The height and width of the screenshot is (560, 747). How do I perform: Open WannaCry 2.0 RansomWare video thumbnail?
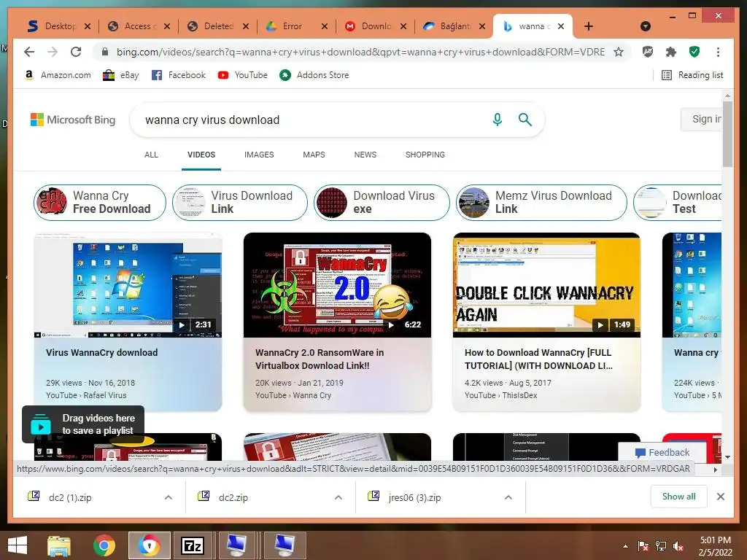click(337, 285)
